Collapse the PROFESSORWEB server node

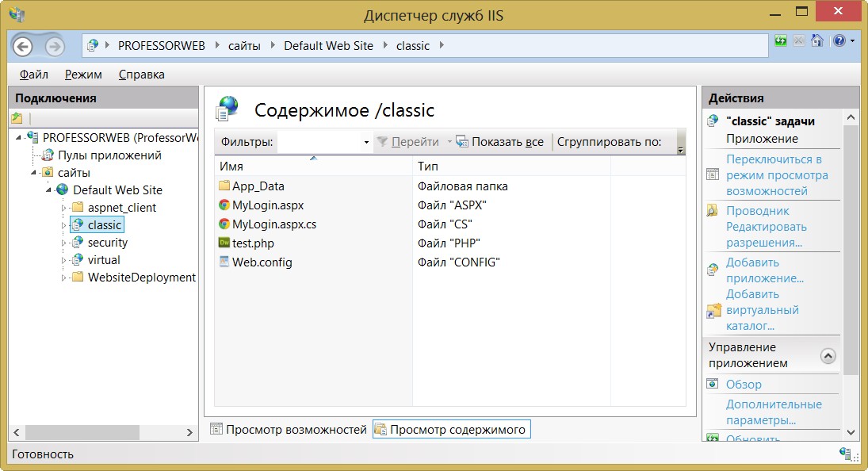point(19,138)
